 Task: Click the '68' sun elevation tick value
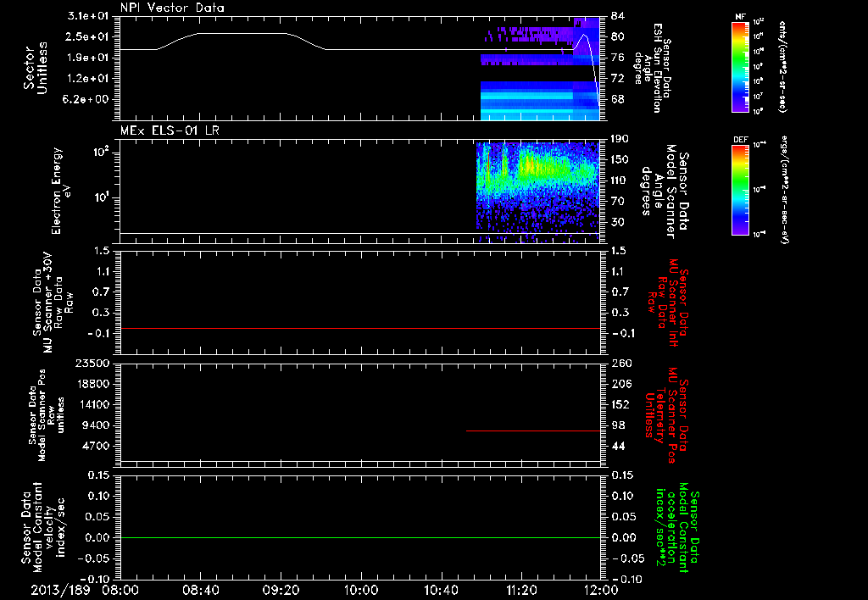click(618, 100)
